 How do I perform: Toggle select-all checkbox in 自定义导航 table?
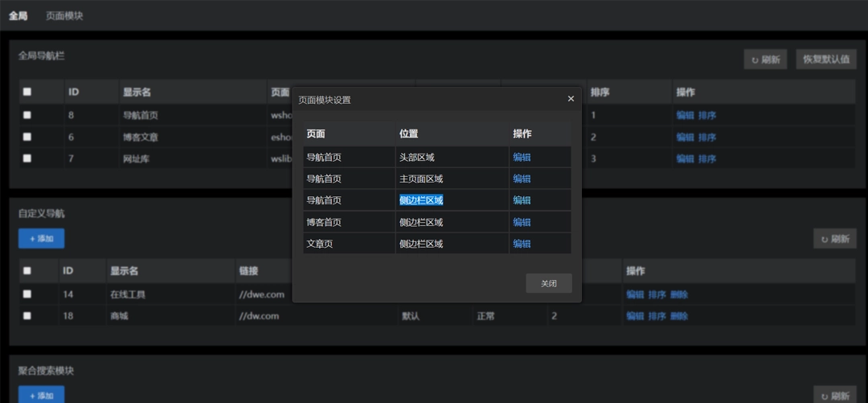[x=27, y=271]
